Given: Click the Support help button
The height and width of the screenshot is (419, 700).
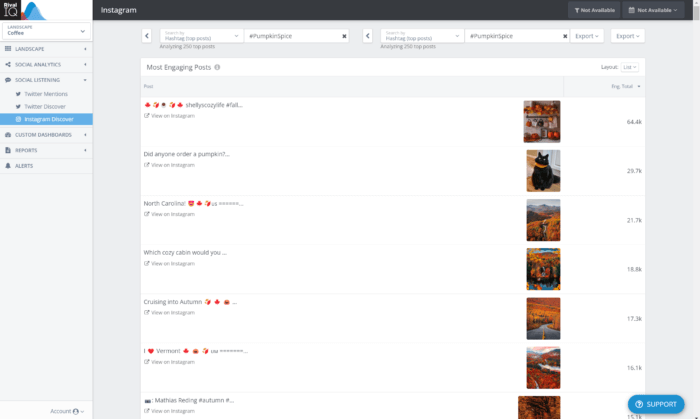Looking at the screenshot, I should [x=656, y=404].
